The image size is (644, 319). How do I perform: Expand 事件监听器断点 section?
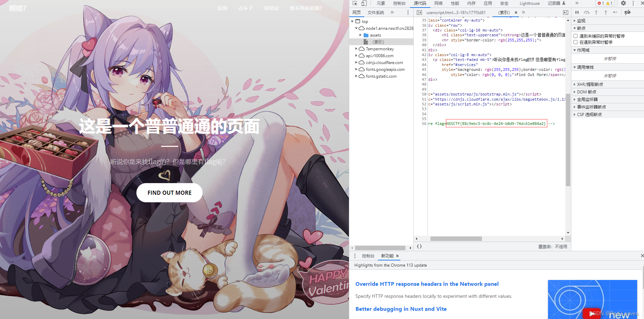(608, 107)
